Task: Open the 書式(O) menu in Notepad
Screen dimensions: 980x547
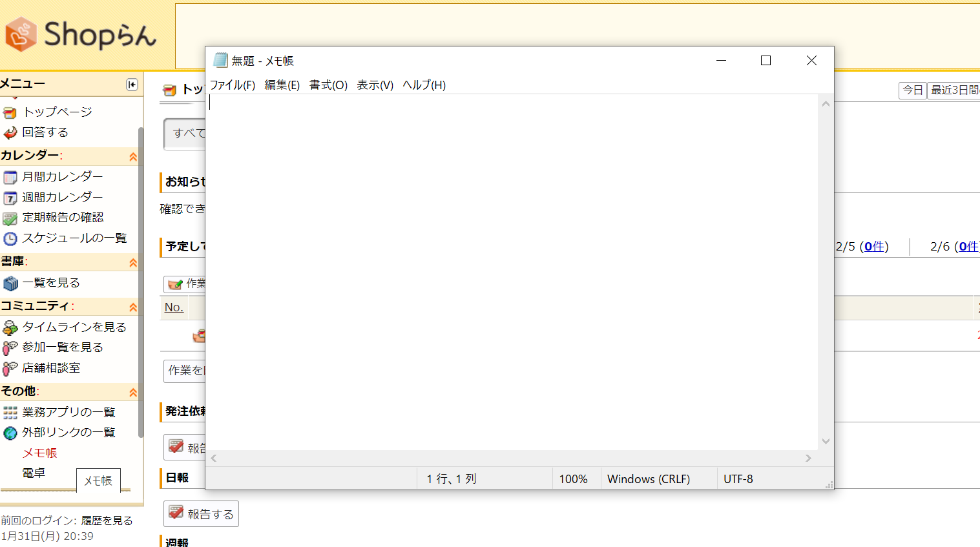Action: coord(328,85)
